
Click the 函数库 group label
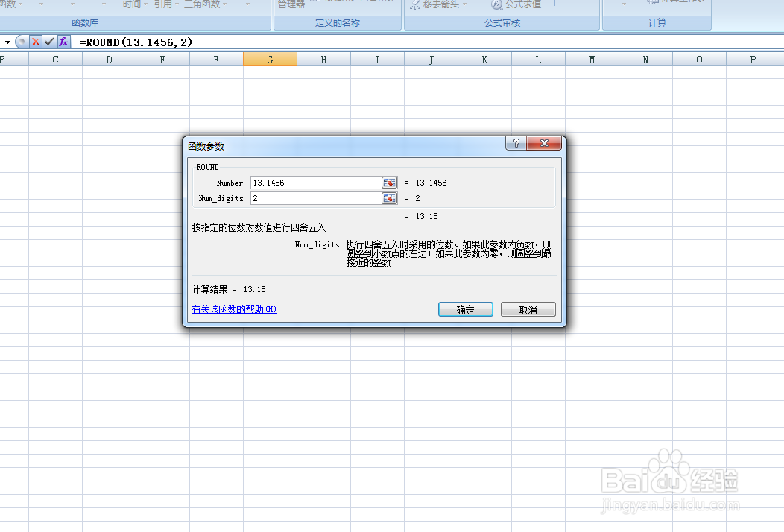85,22
